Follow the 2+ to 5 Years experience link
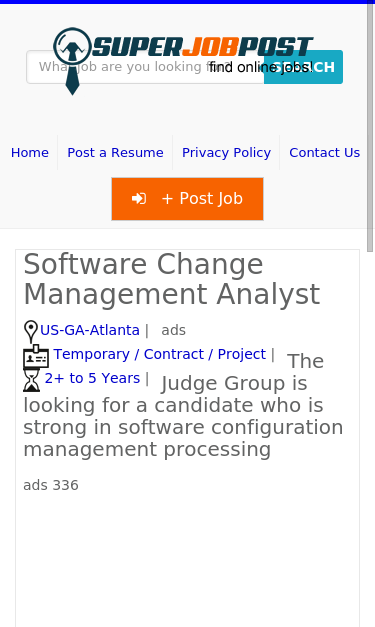Viewport: 375px width, 627px height. pyautogui.click(x=92, y=378)
